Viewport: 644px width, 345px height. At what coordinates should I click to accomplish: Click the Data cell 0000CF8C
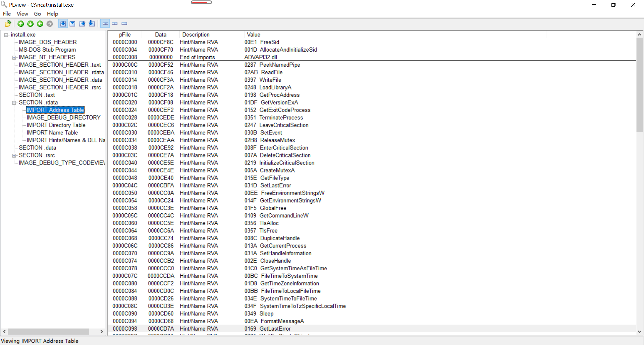click(161, 42)
